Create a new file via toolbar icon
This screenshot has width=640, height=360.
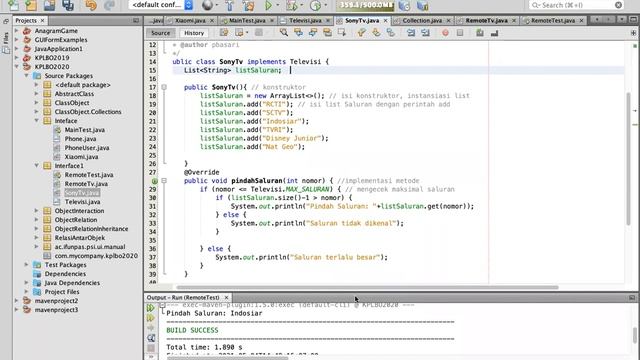coord(13,5)
